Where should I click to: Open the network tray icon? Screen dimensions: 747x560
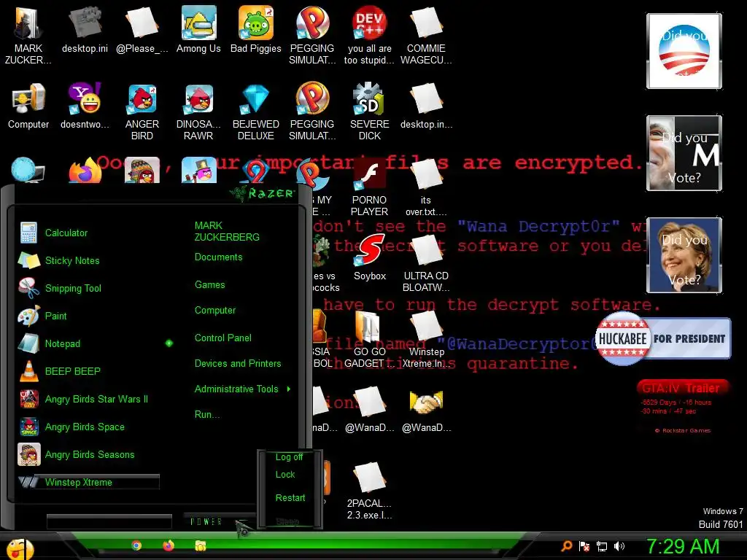(x=602, y=546)
